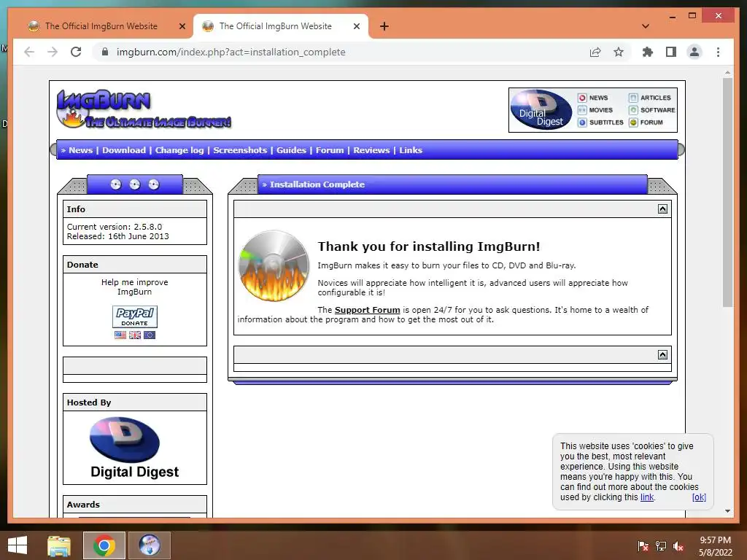Open Digital Digest NEWS link
The width and height of the screenshot is (747, 560).
pyautogui.click(x=593, y=98)
